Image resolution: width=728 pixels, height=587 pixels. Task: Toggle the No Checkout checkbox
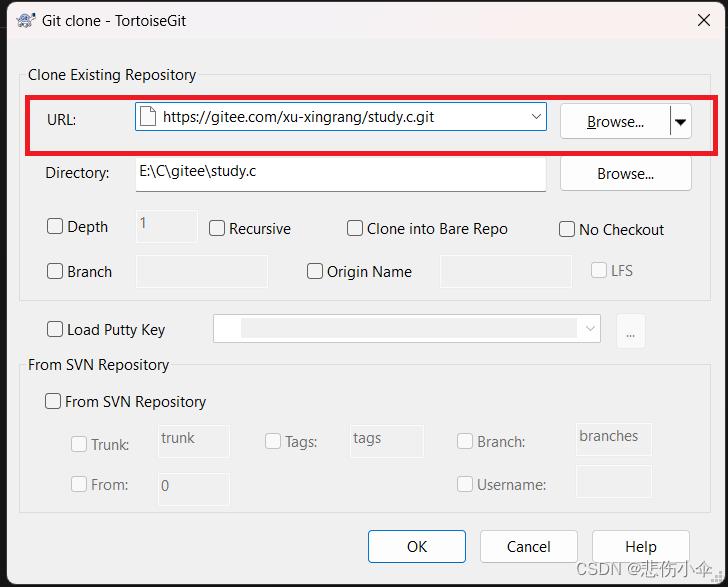[x=567, y=229]
